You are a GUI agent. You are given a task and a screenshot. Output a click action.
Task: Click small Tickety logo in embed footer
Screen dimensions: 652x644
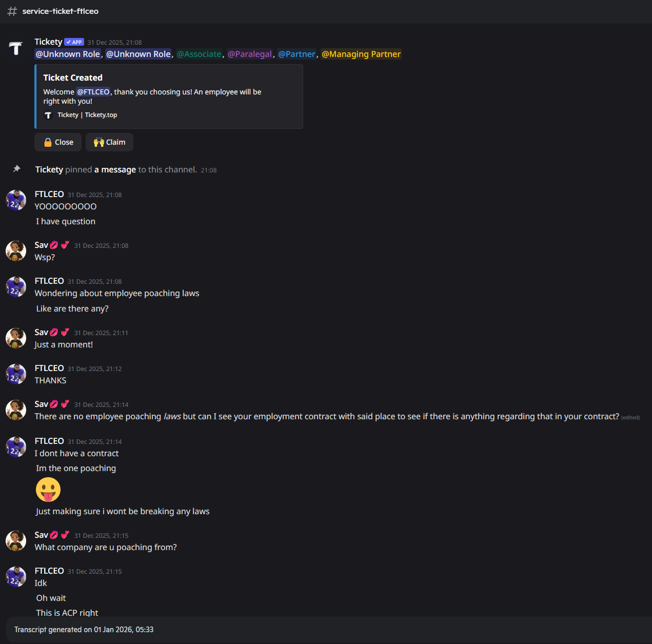click(x=48, y=115)
